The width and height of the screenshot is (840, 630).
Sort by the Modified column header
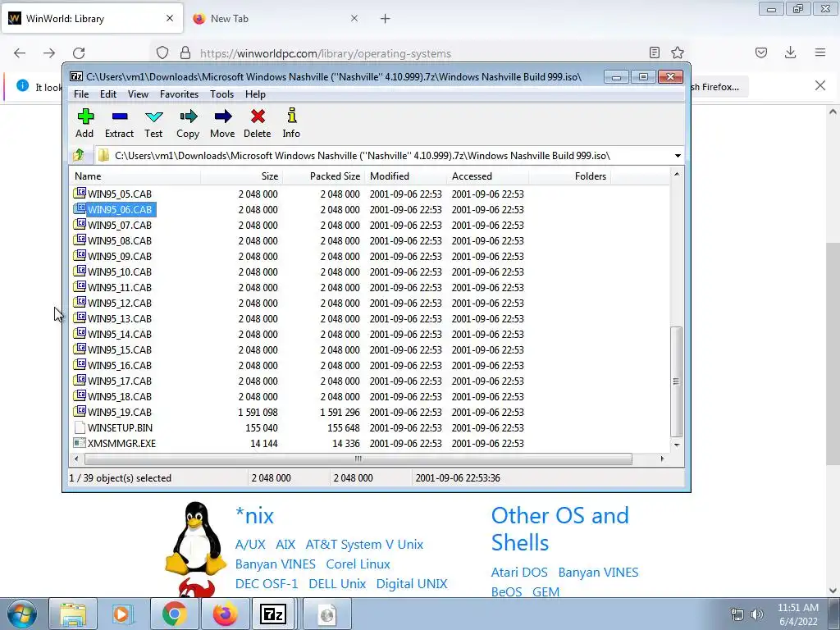(405, 176)
